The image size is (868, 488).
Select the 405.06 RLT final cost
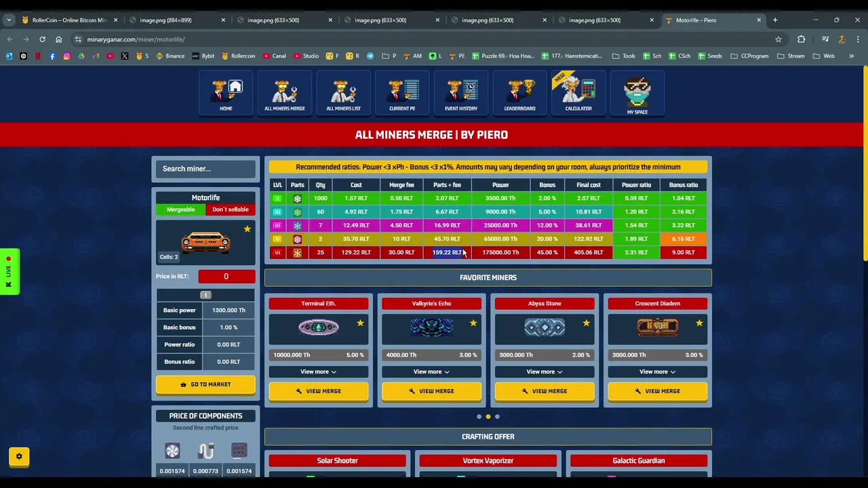click(x=589, y=253)
